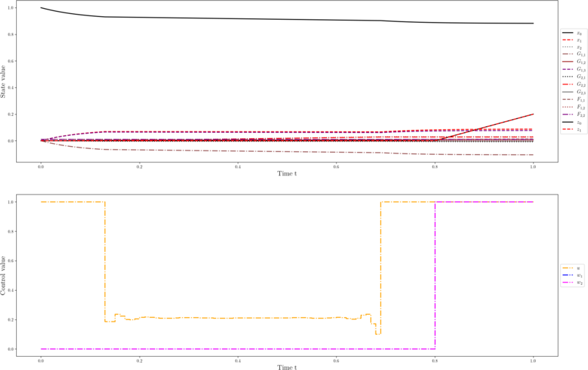588x370 pixels.
Task: Click the 0.4 time tick under control plot
Action: [237, 360]
